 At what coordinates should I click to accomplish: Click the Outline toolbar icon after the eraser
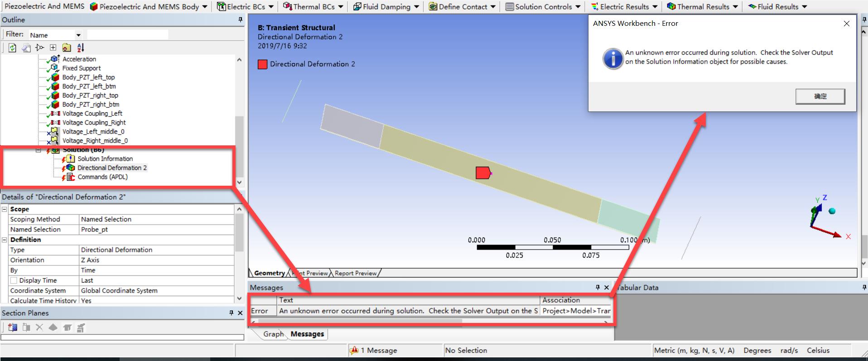tap(40, 48)
